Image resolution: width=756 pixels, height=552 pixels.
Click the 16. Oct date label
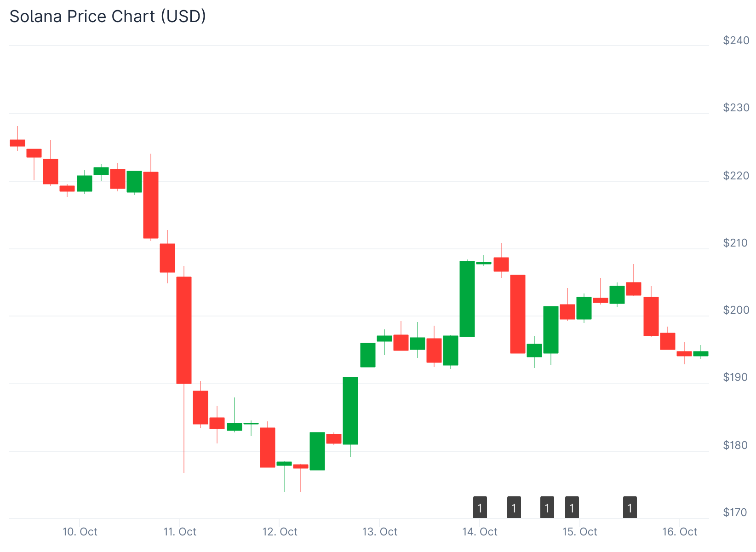tap(680, 532)
